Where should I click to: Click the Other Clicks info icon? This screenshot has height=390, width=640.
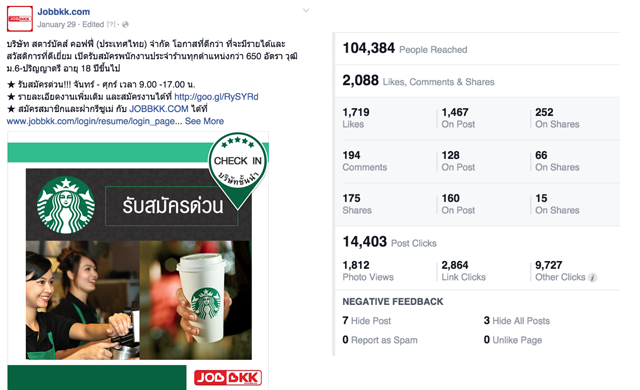(x=593, y=278)
